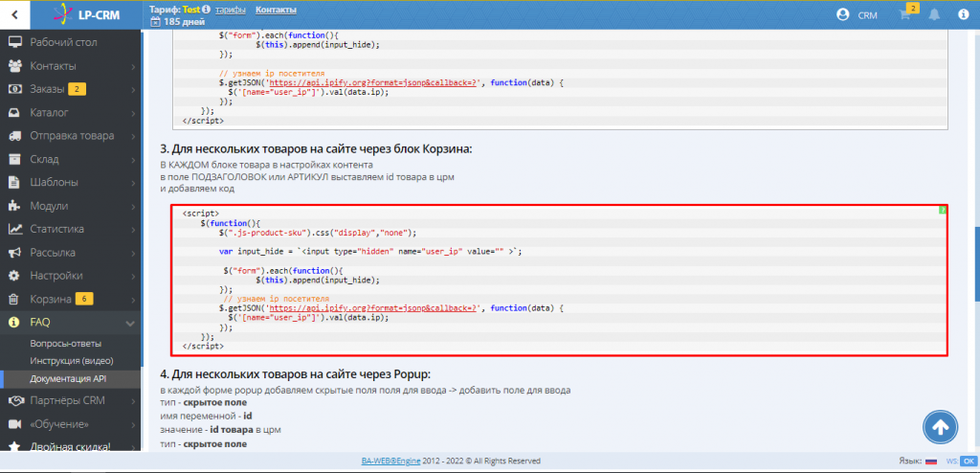The width and height of the screenshot is (980, 473).
Task: Click the Test tariff name
Action: [x=191, y=10]
